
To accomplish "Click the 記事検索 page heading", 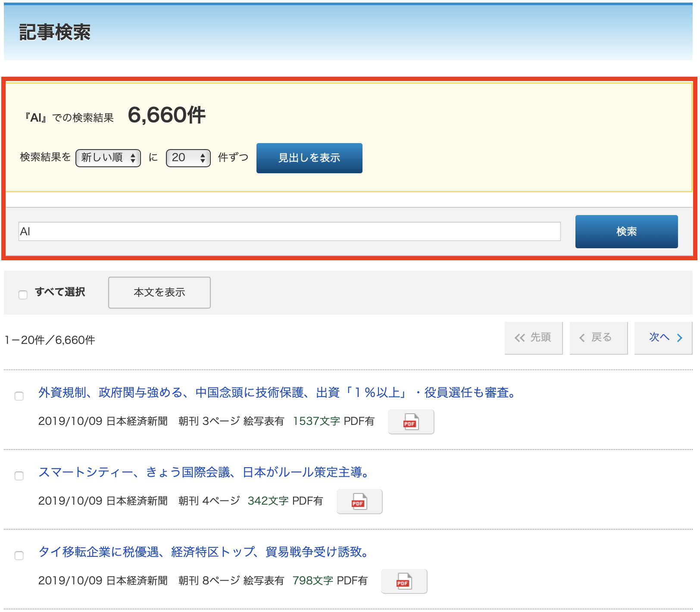I will coord(55,32).
